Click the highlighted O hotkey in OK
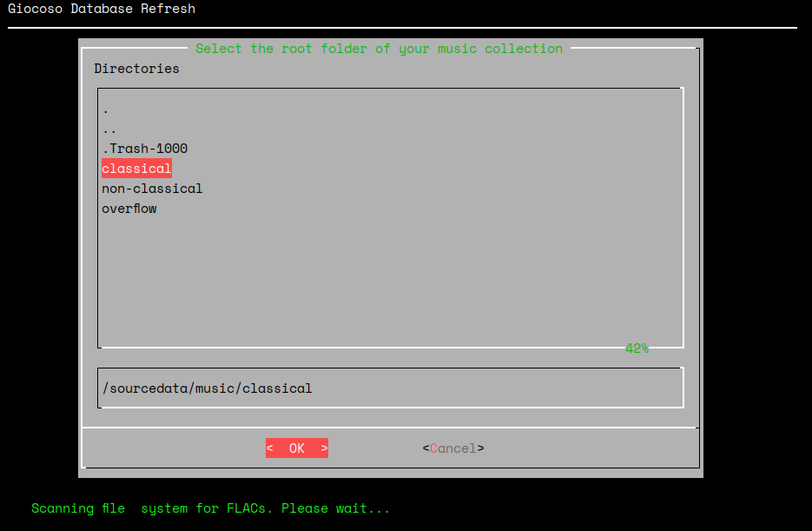 (x=291, y=448)
